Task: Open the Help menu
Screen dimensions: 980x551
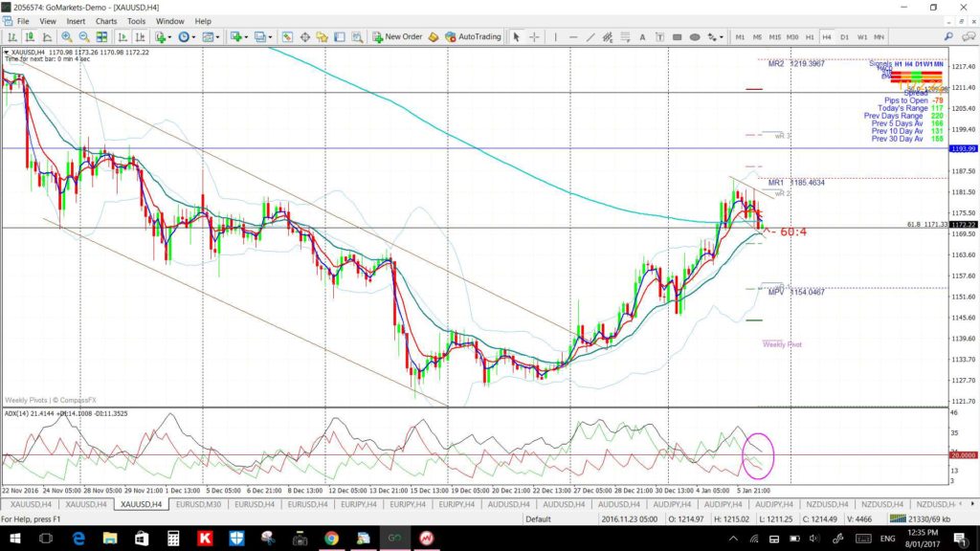Action: (x=203, y=21)
